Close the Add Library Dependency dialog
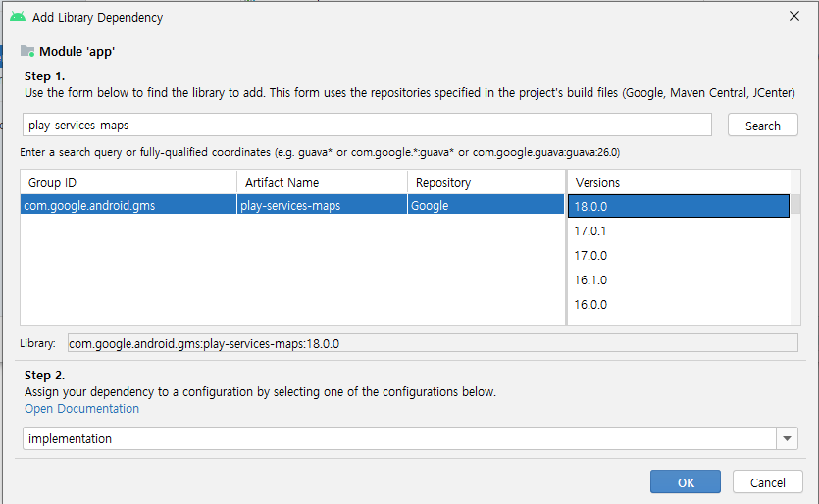819x504 pixels. (793, 17)
